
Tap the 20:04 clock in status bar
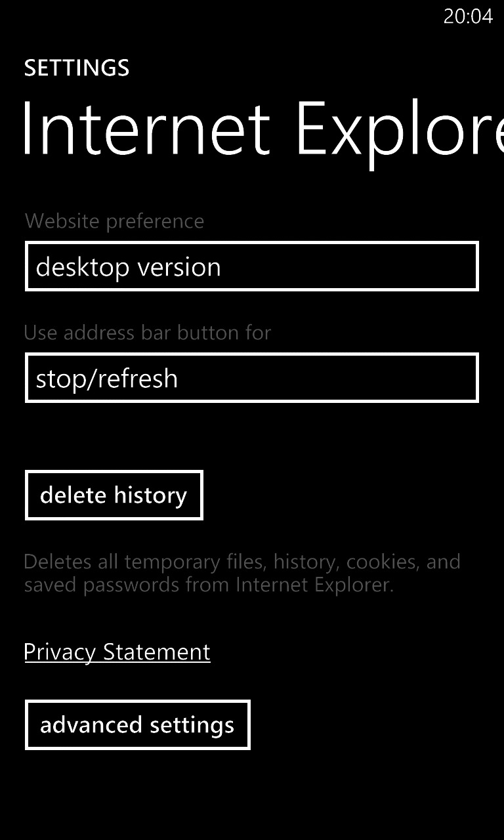468,16
